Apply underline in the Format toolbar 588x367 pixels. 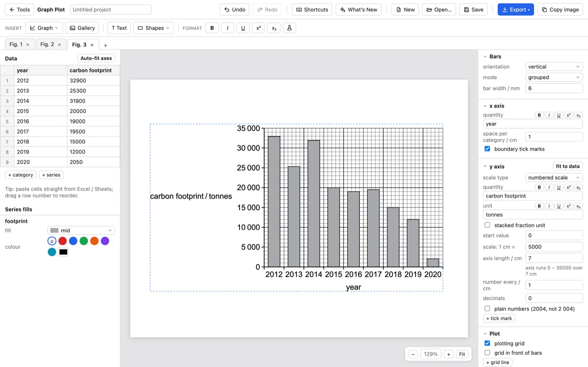point(243,28)
